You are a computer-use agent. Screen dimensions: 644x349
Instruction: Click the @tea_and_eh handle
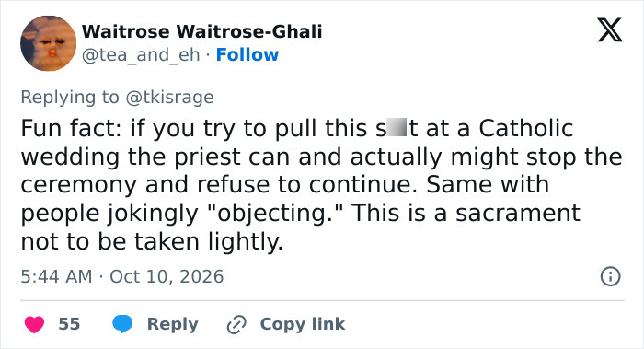point(141,54)
